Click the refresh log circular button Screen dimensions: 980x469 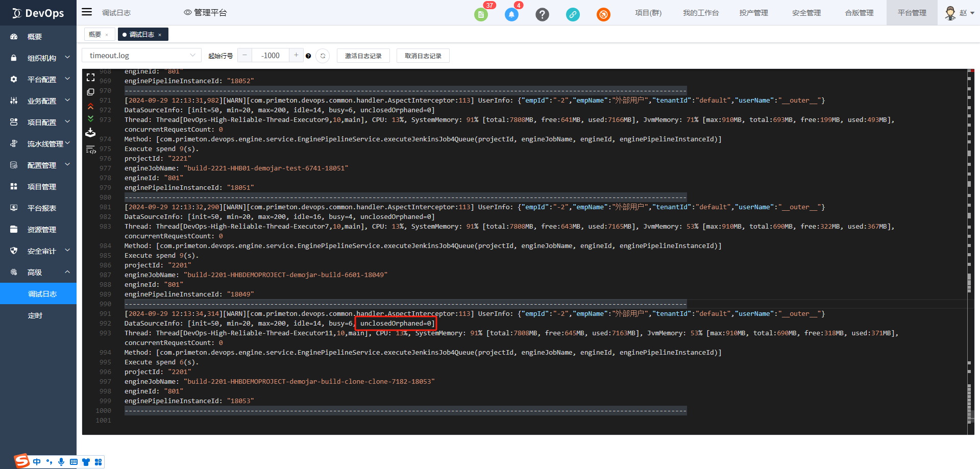[x=323, y=56]
